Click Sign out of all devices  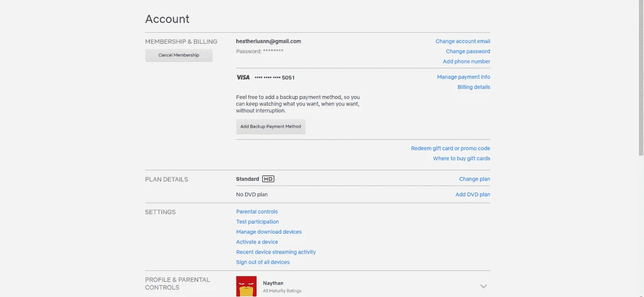263,262
